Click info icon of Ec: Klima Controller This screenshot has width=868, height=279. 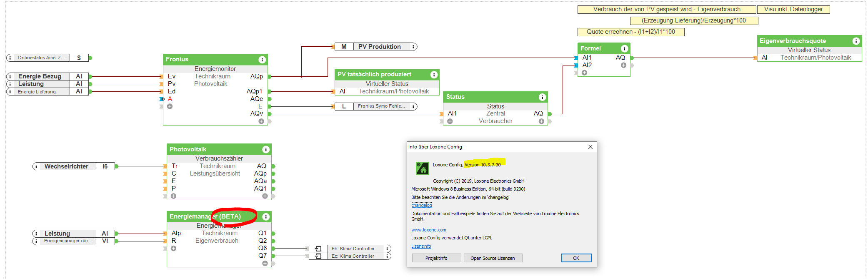(387, 256)
